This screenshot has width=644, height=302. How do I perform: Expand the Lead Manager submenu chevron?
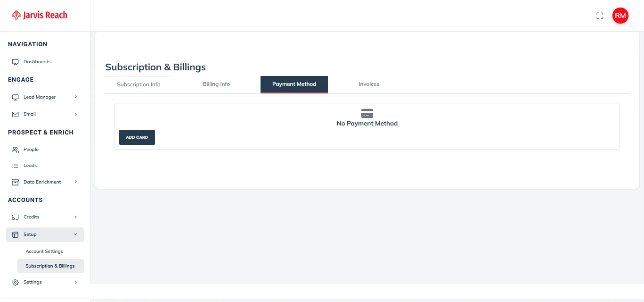click(x=76, y=97)
